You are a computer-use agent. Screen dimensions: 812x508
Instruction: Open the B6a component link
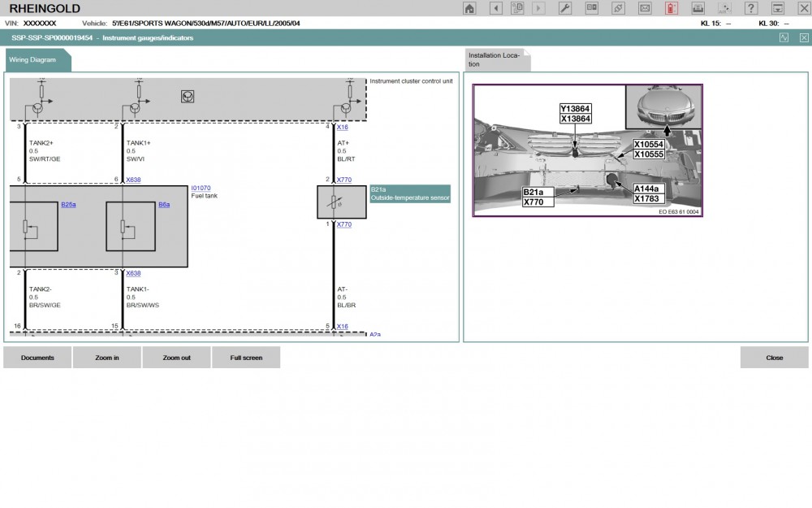coord(164,205)
